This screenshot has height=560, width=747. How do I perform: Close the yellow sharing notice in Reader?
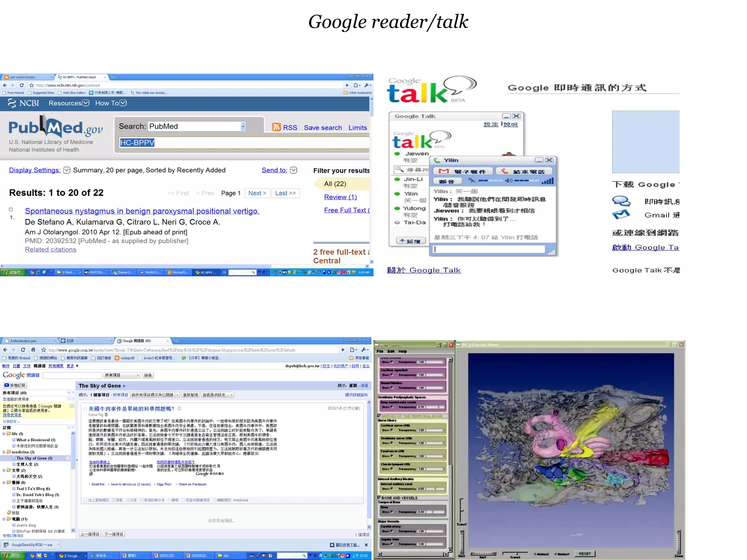click(x=72, y=406)
